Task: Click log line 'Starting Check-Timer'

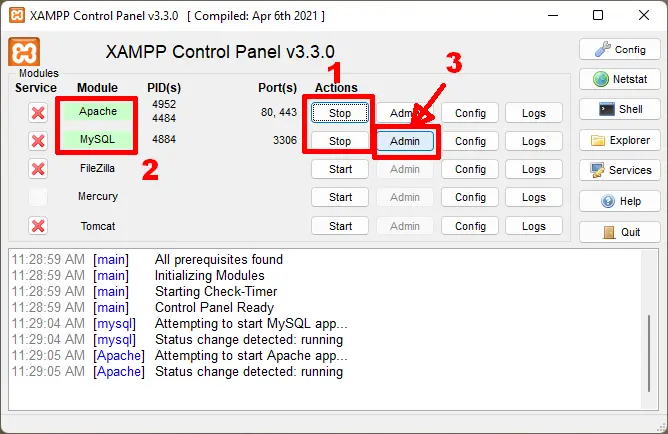Action: pyautogui.click(x=216, y=291)
